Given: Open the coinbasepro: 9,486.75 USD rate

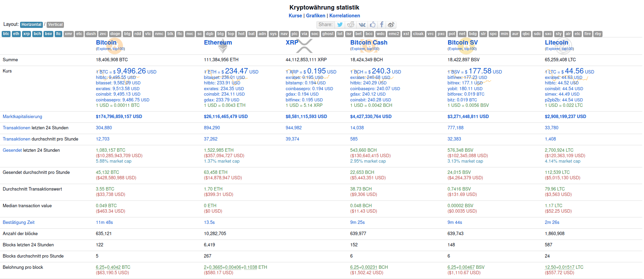Looking at the screenshot, I should coord(123,100).
